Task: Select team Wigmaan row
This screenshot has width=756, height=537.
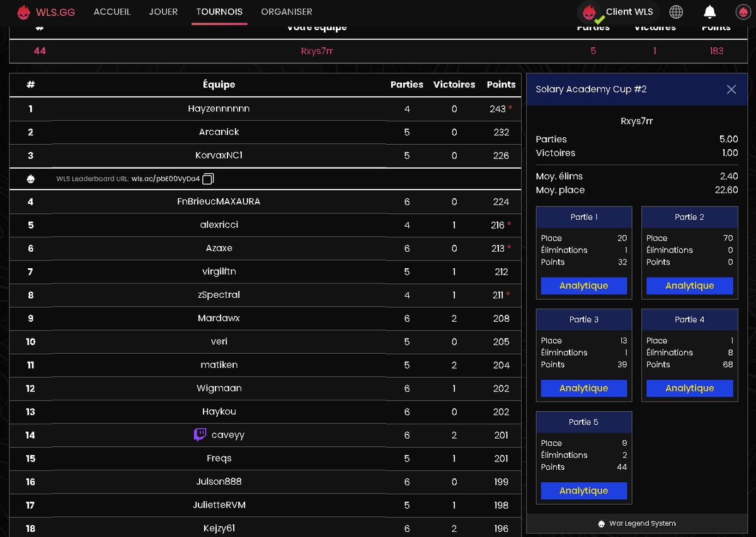Action: (x=265, y=388)
